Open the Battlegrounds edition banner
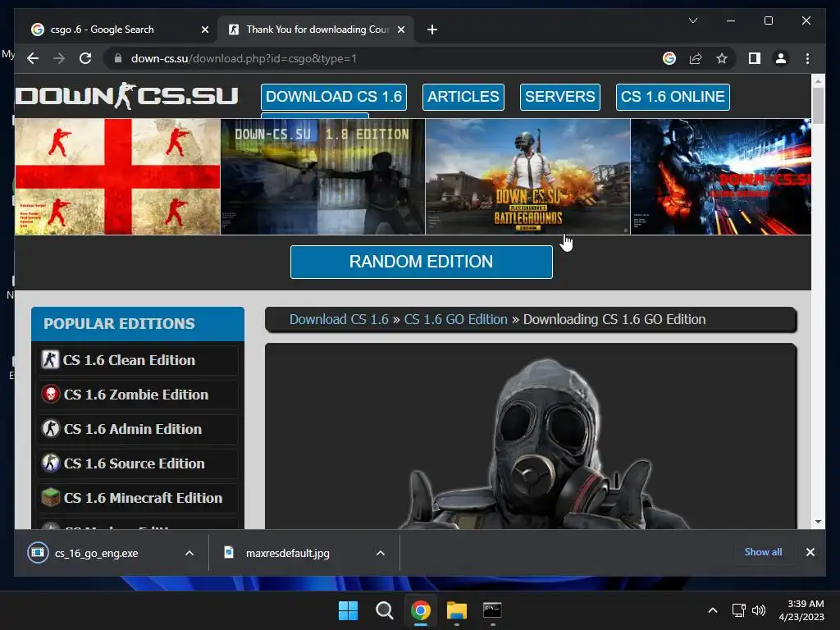The height and width of the screenshot is (630, 840). click(527, 177)
